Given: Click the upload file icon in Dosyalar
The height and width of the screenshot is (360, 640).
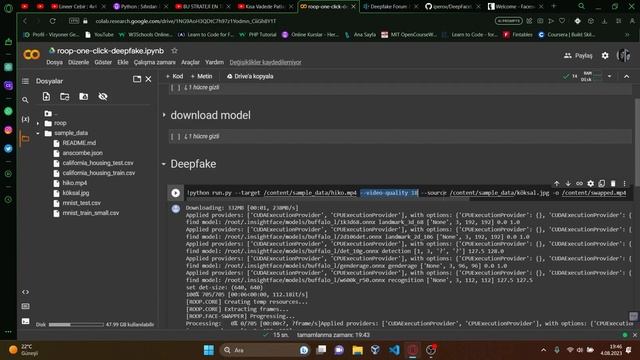Looking at the screenshot, I should click(x=46, y=96).
